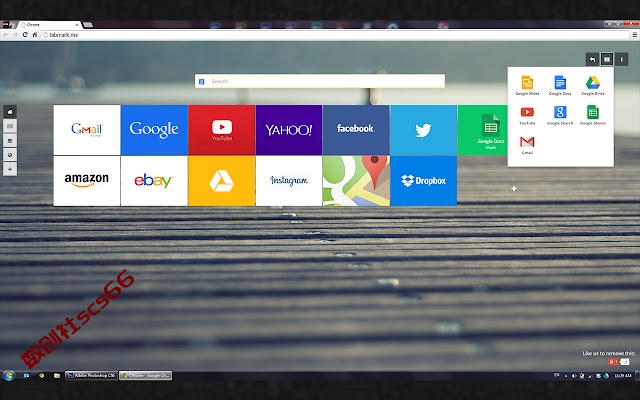Switch to Adobe Photoshop CS6 in taskbar

(91, 376)
